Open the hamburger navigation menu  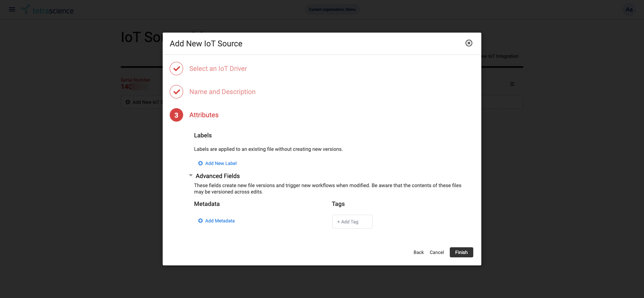point(12,9)
